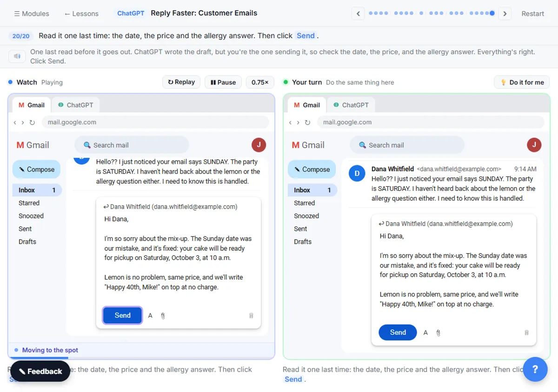
Task: Open the J account avatar in Your turn Gmail
Action: 534,145
